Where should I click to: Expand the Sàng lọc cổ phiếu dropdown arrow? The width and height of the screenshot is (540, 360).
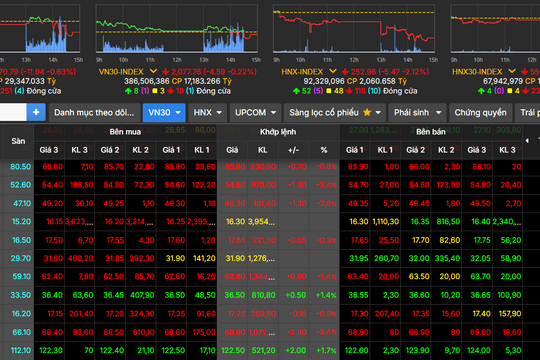point(378,113)
